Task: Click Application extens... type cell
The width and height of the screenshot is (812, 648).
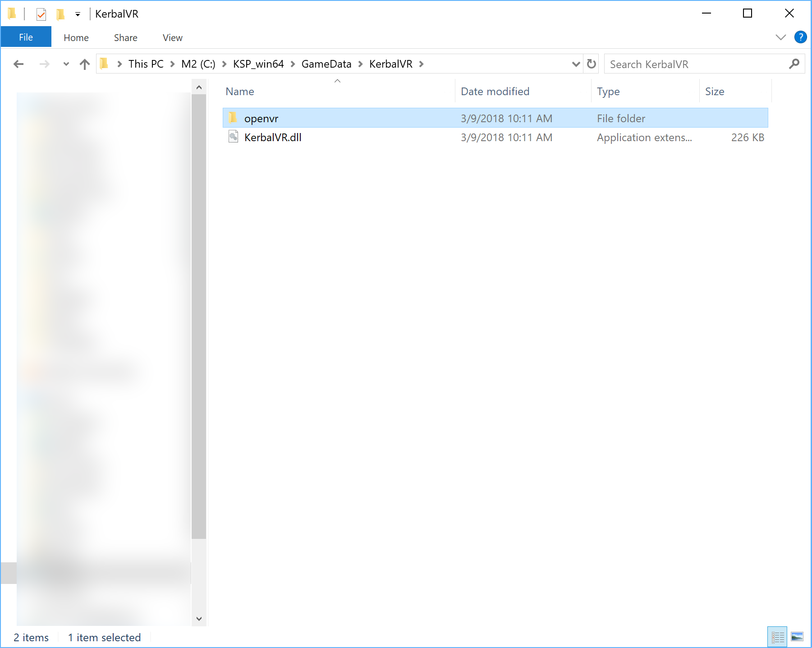Action: [x=644, y=138]
